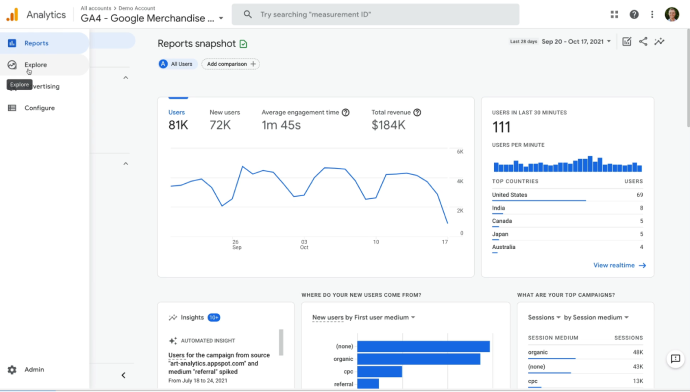This screenshot has width=690, height=392.
Task: Collapse the side navigation panel arrow
Action: [x=124, y=375]
